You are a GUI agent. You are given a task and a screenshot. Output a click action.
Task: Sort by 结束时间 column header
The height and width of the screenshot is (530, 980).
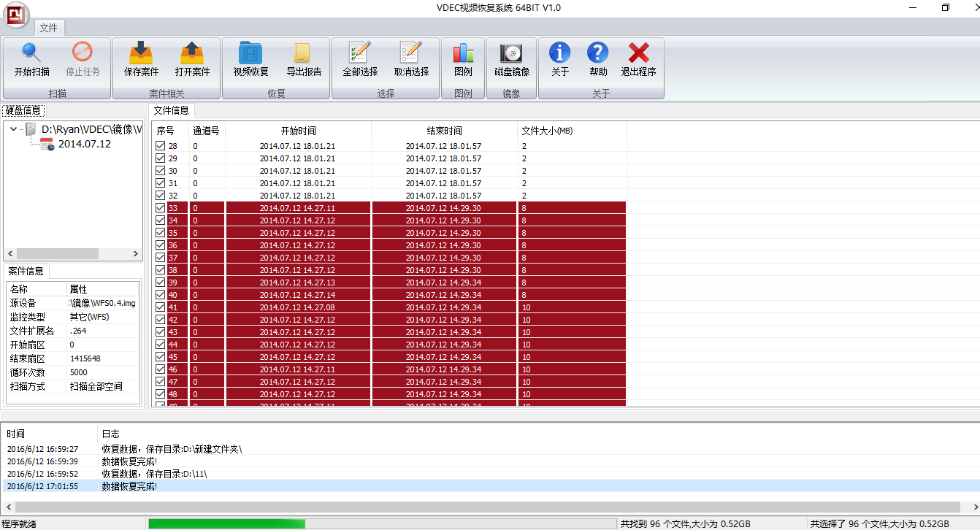[x=444, y=131]
